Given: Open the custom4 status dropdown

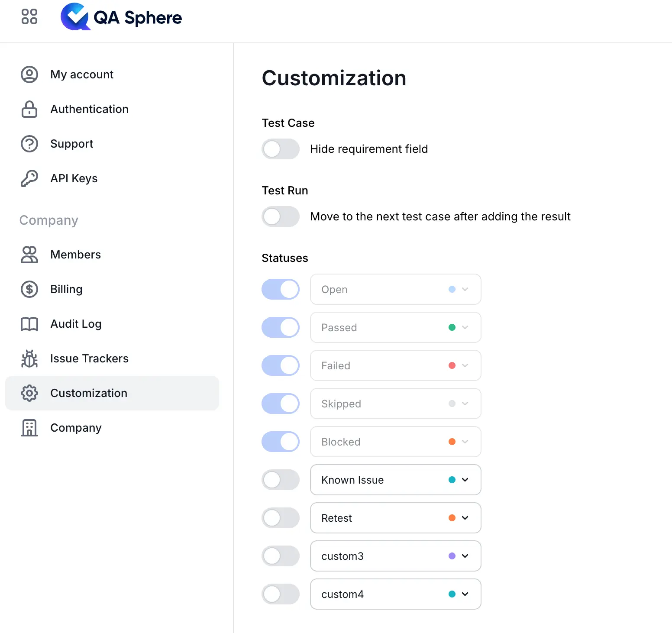Looking at the screenshot, I should [x=465, y=594].
